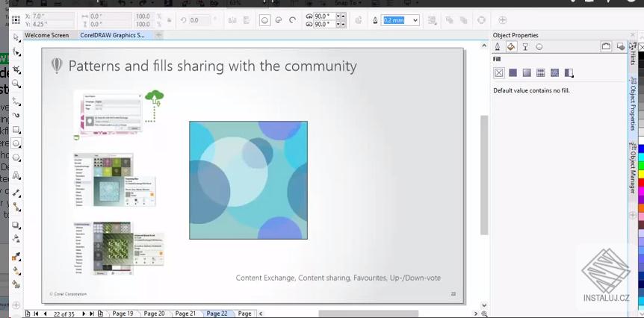Jump to the first page button
Image resolution: width=644 pixels, height=318 pixels.
tap(36, 314)
